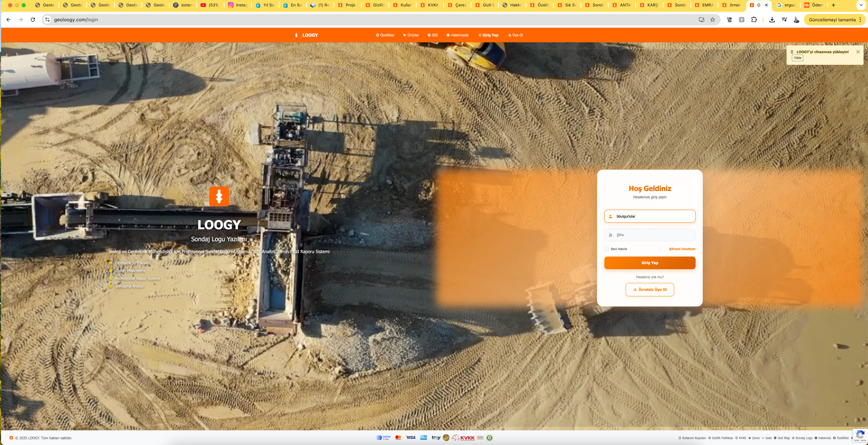Reload the page using the refresh icon
868x445 pixels.
click(33, 20)
